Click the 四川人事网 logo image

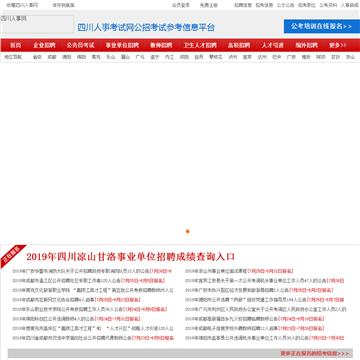[37, 24]
